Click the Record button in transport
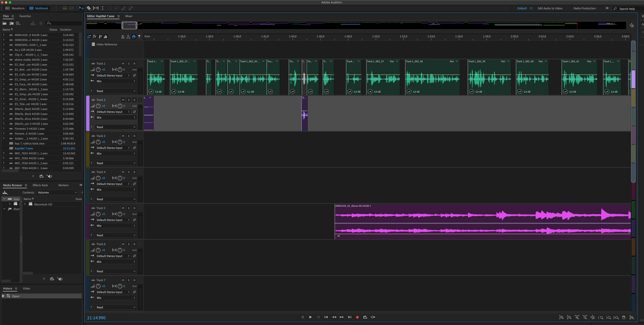 (357, 317)
